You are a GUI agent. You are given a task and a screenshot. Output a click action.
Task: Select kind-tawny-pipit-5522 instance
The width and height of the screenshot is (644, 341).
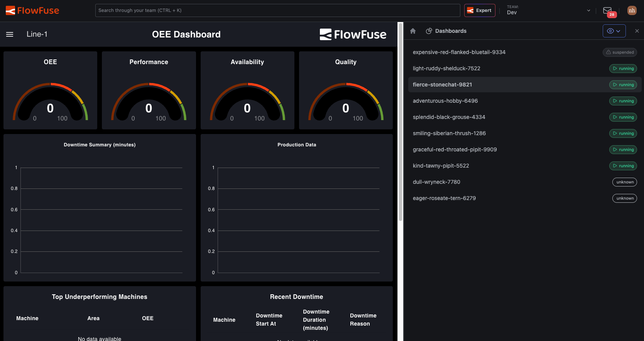(x=525, y=166)
